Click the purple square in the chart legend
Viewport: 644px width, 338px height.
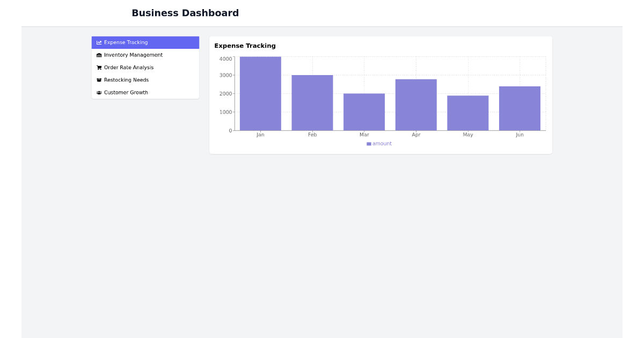(368, 143)
